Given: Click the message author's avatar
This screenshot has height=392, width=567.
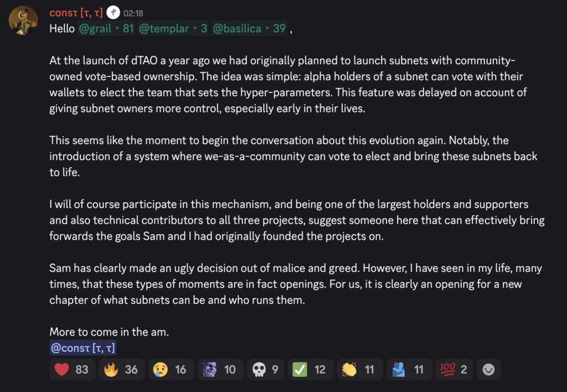Looking at the screenshot, I should pyautogui.click(x=23, y=20).
